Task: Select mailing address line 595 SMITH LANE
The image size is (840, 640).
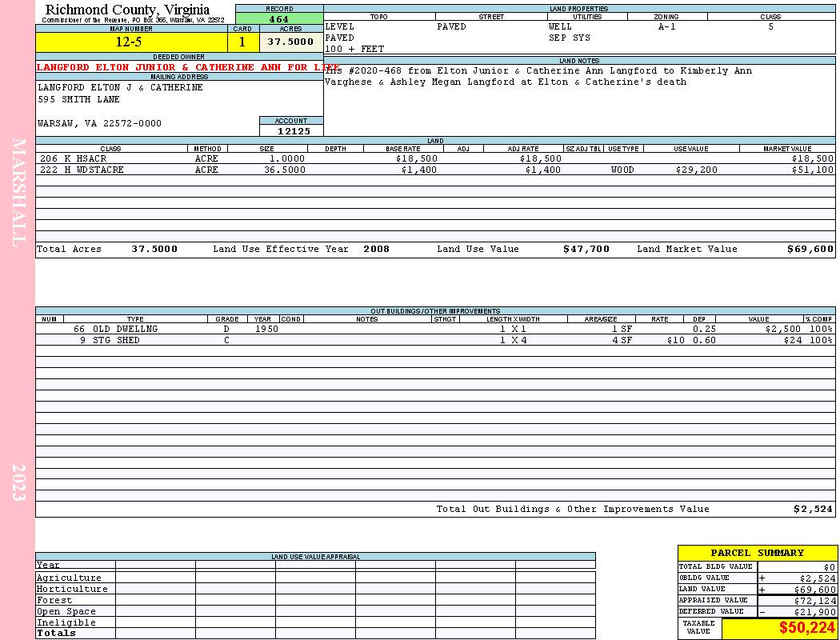Action: 78,99
